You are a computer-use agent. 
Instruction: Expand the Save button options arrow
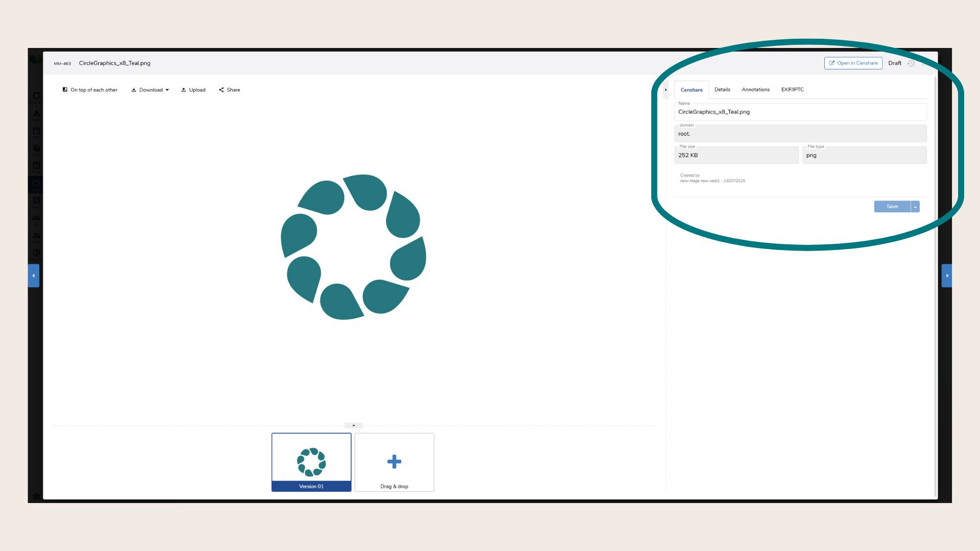pos(915,207)
